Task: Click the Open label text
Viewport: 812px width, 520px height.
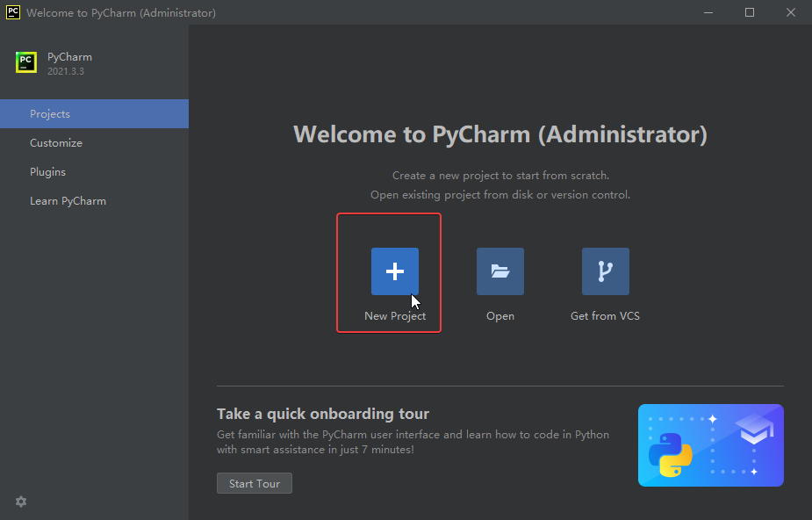Action: pos(500,316)
